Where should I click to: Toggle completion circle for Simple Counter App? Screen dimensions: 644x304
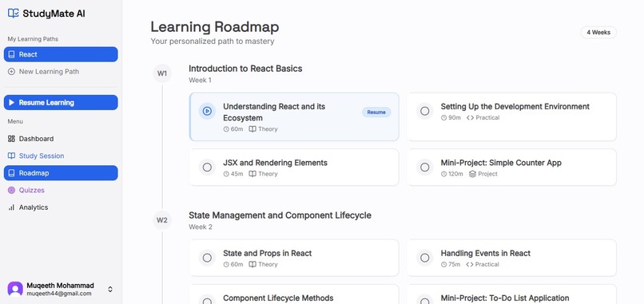click(425, 168)
